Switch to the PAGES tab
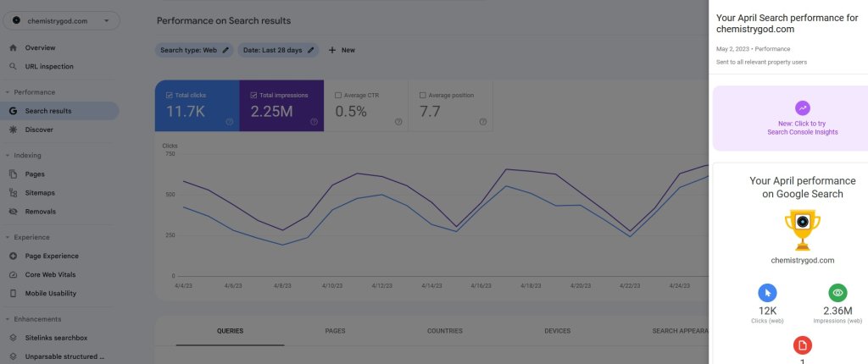 click(x=335, y=331)
